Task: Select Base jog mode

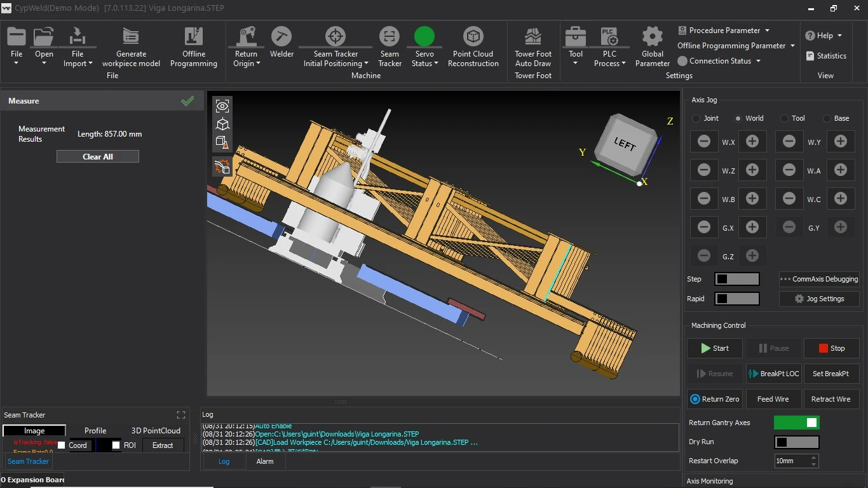Action: click(836, 118)
